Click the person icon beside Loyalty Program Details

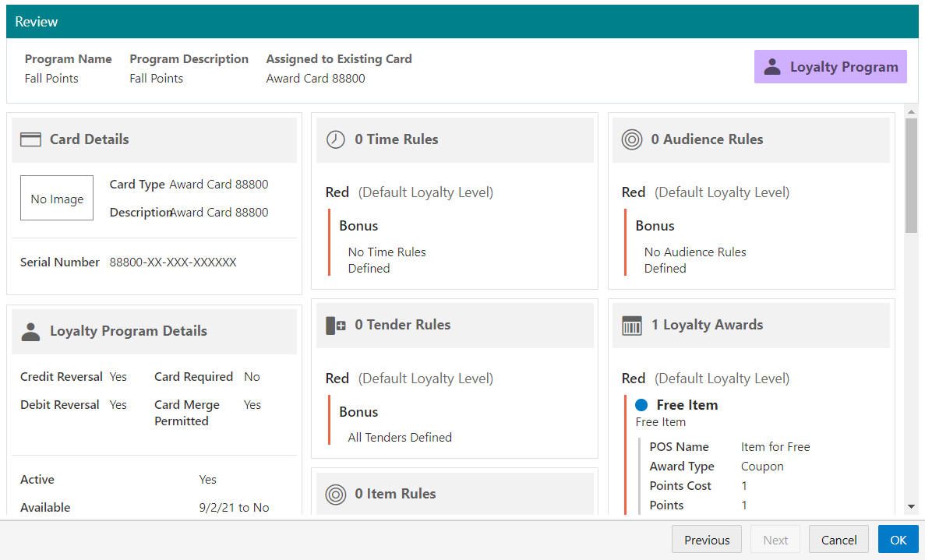[30, 332]
